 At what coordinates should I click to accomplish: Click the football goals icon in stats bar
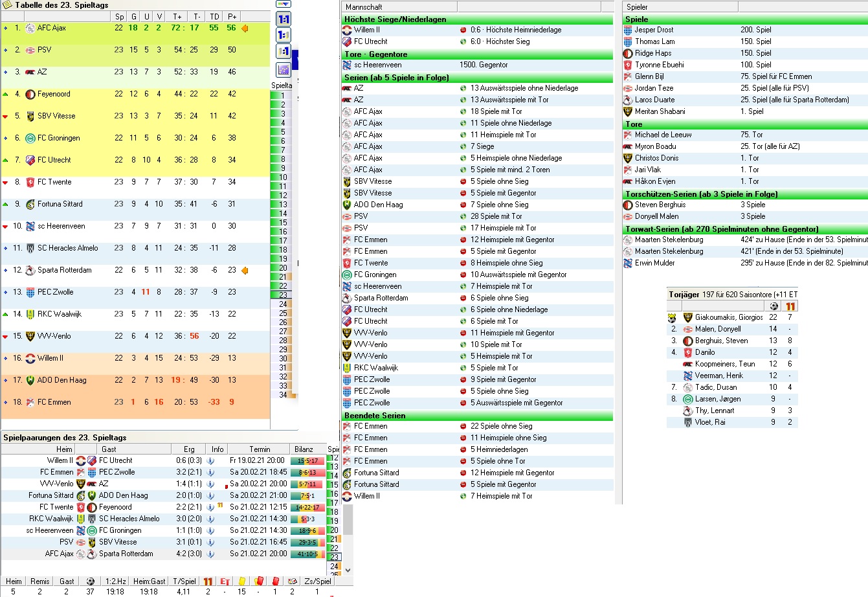click(x=91, y=581)
